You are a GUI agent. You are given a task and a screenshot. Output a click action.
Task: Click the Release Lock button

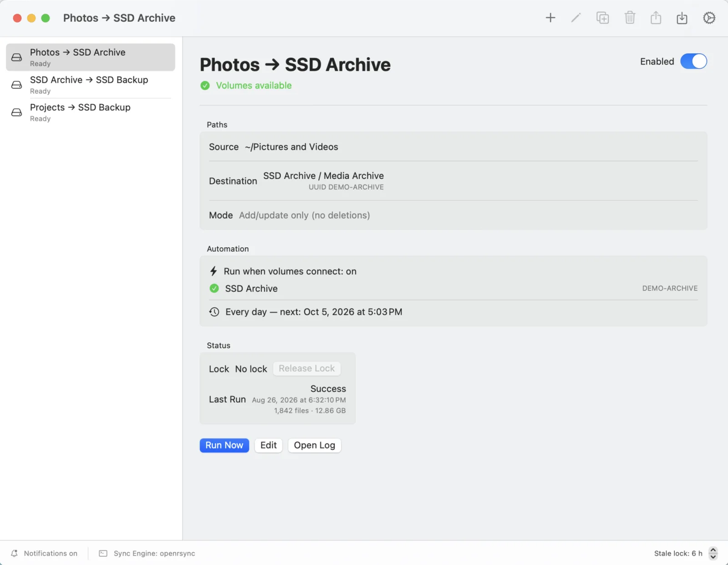click(307, 368)
